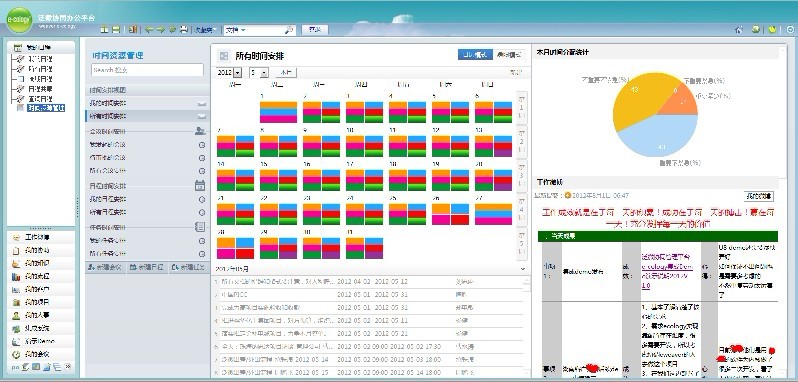Click the home icon at top right
Viewport: 798px width, 382px height.
tap(738, 30)
